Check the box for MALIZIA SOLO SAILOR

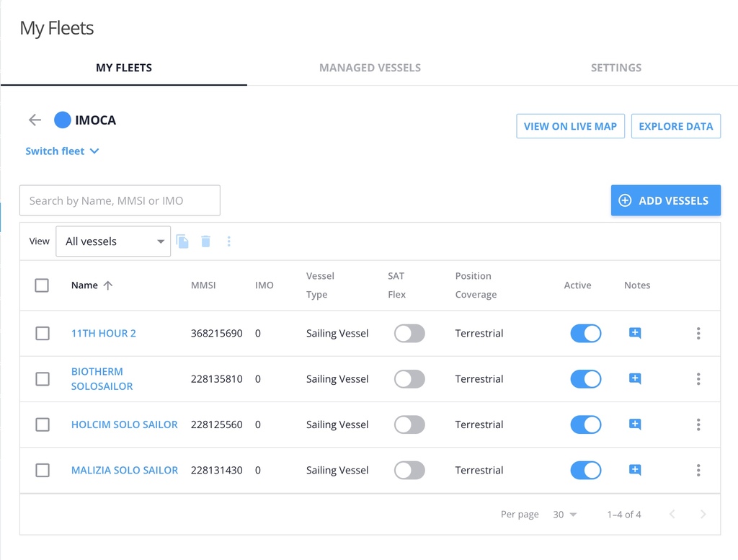click(x=43, y=470)
